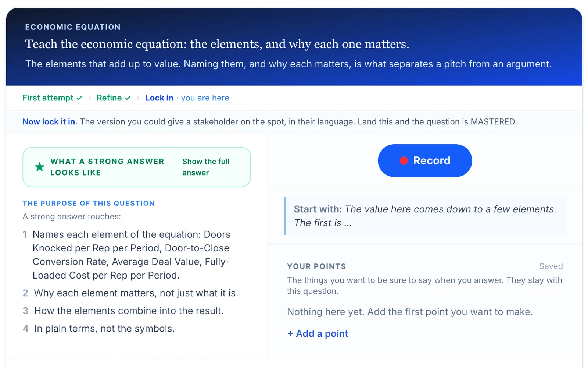The height and width of the screenshot is (368, 588).
Task: Click the What a strong answer looks like card
Action: pos(137,167)
